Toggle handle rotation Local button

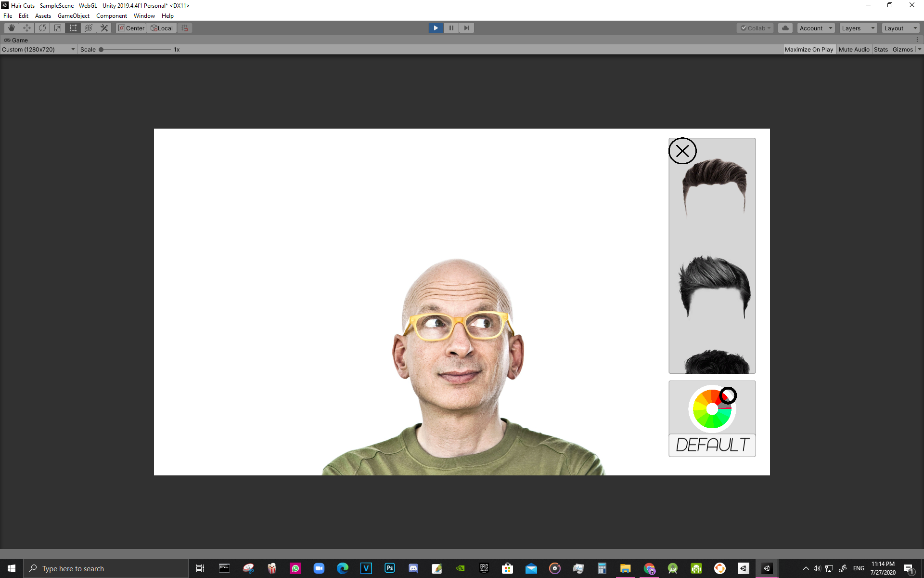pos(162,28)
